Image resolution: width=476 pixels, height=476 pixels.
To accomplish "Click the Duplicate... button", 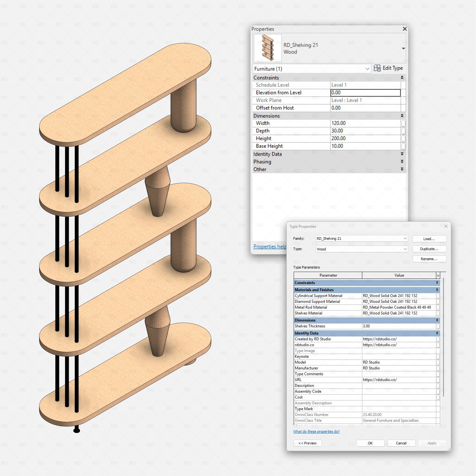I will (429, 249).
